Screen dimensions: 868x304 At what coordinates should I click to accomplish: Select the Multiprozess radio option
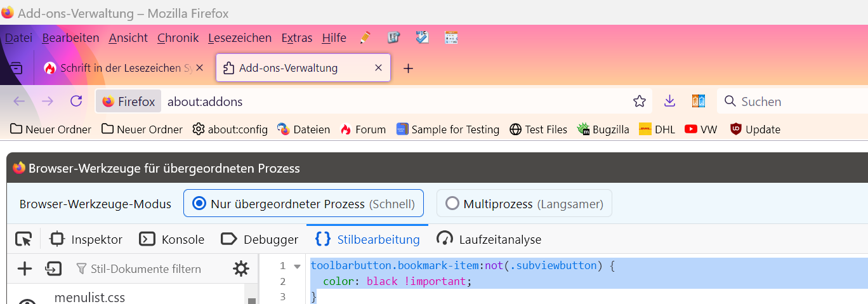click(452, 204)
